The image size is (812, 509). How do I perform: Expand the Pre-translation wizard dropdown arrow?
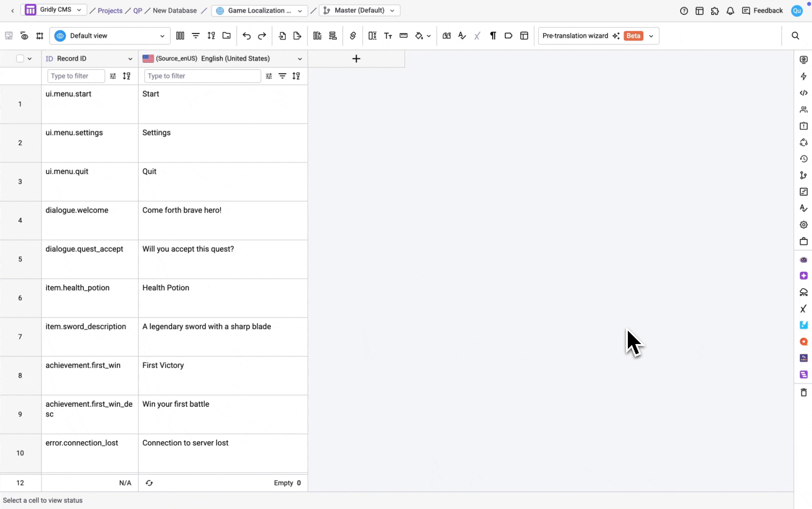tap(651, 36)
